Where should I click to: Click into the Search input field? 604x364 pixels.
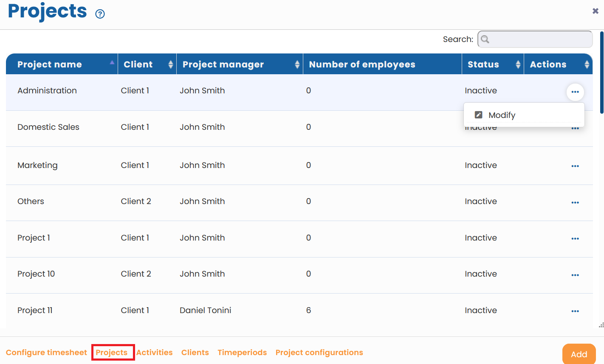click(539, 39)
